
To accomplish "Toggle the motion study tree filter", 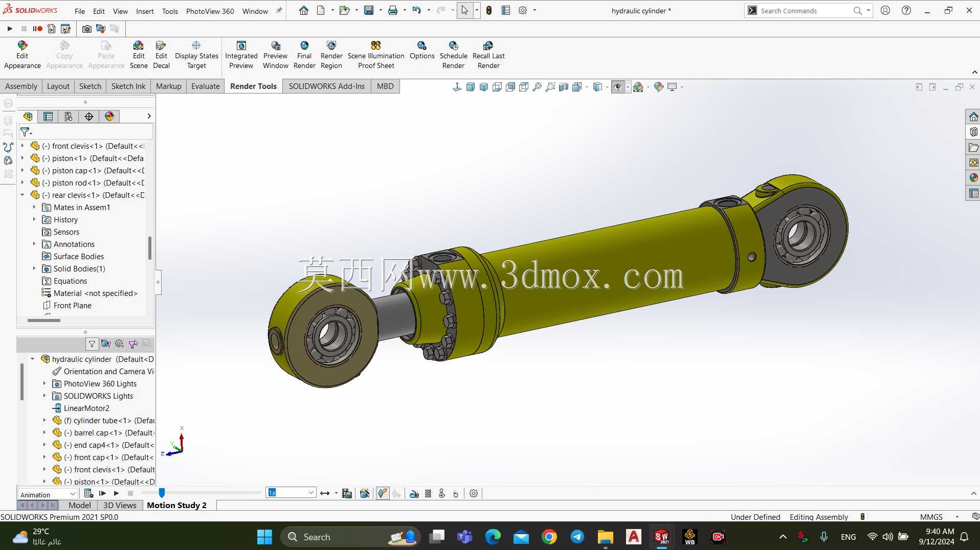I will coord(92,344).
